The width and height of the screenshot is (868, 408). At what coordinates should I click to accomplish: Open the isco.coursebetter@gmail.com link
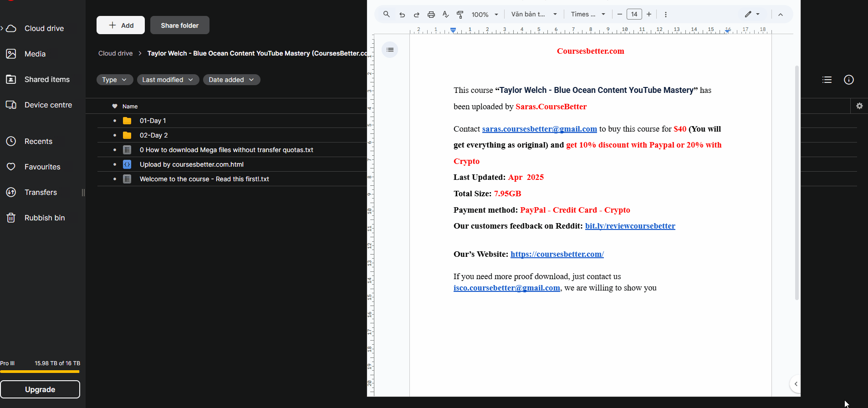click(x=507, y=288)
